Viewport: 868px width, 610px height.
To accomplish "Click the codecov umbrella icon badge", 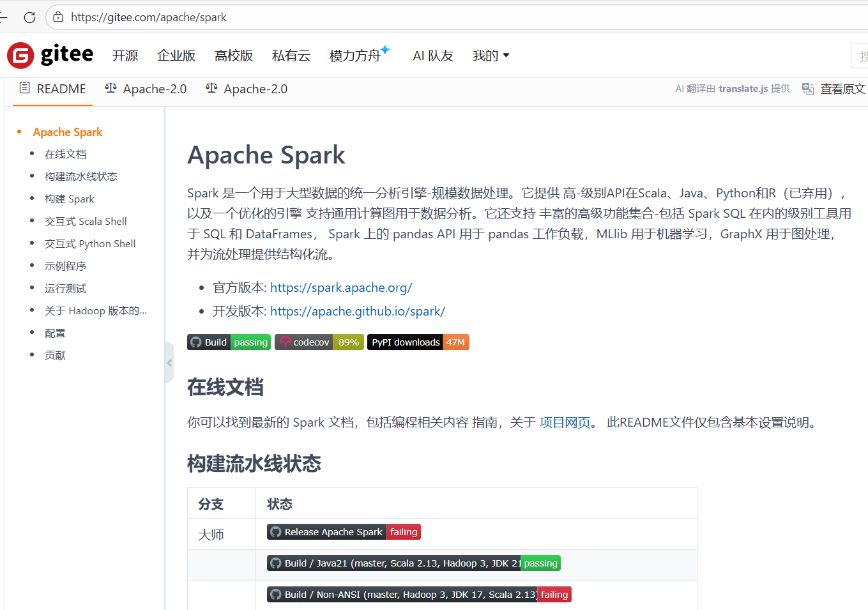I will pyautogui.click(x=285, y=342).
